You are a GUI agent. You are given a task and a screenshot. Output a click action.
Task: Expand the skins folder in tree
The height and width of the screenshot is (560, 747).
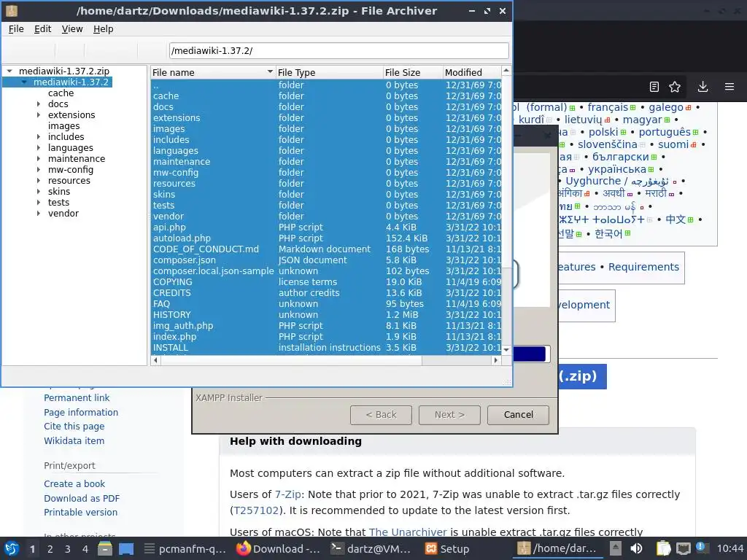pos(39,192)
